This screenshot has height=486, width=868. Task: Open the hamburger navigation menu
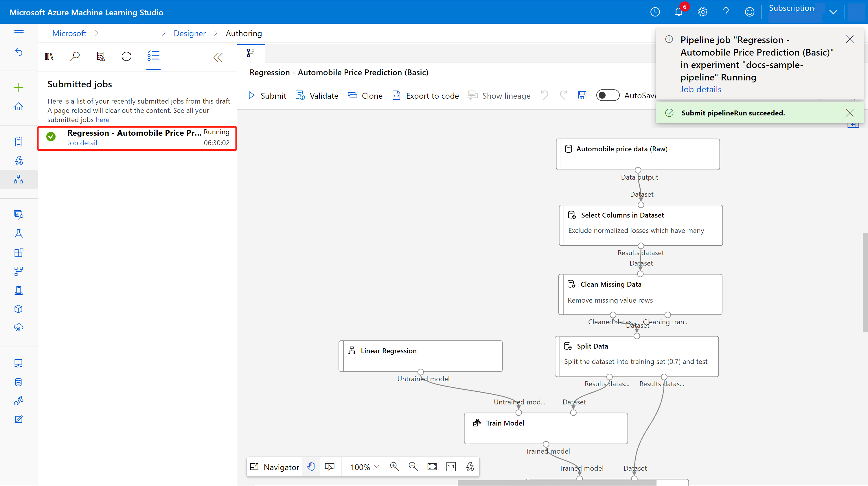coord(19,33)
